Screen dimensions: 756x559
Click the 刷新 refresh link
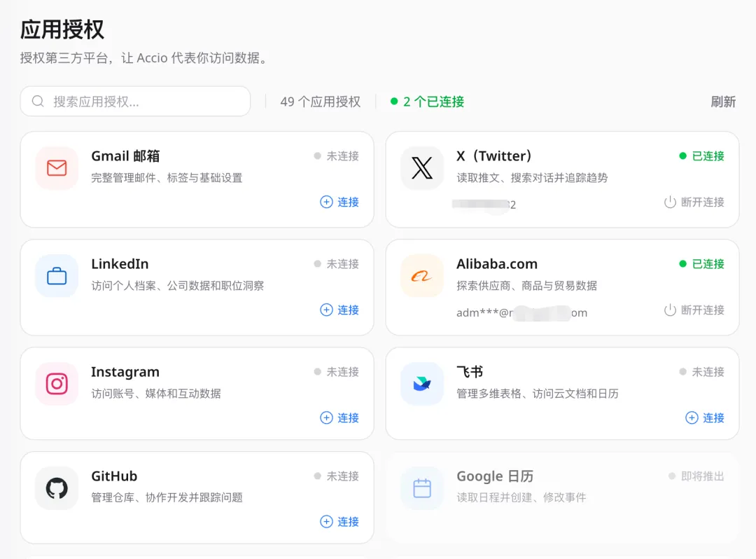tap(723, 102)
